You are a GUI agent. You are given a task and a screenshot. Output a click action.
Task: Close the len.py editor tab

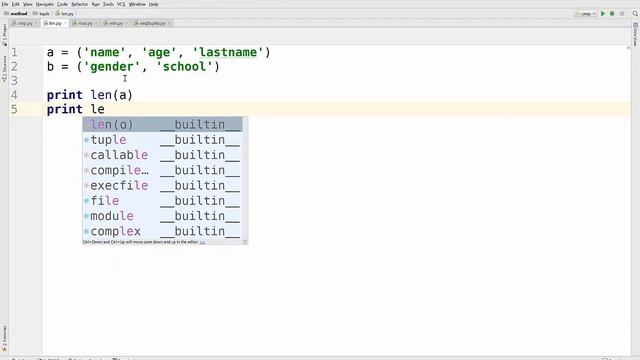[x=65, y=23]
